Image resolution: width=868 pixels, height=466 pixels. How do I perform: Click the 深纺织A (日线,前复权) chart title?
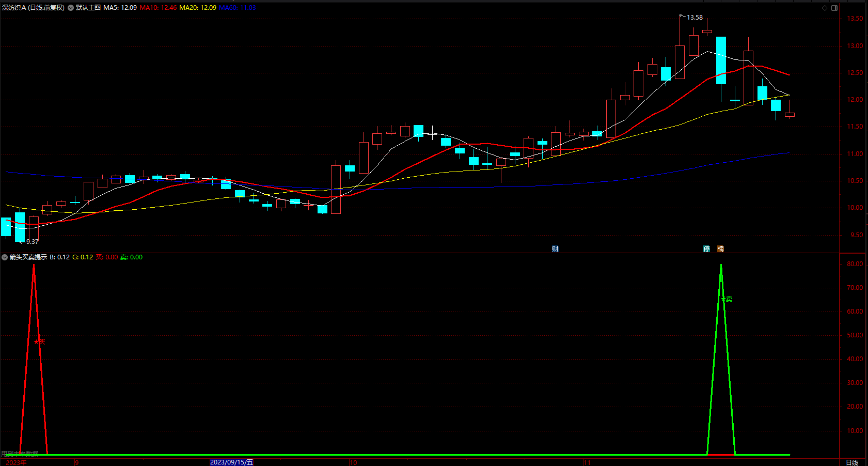[x=34, y=8]
